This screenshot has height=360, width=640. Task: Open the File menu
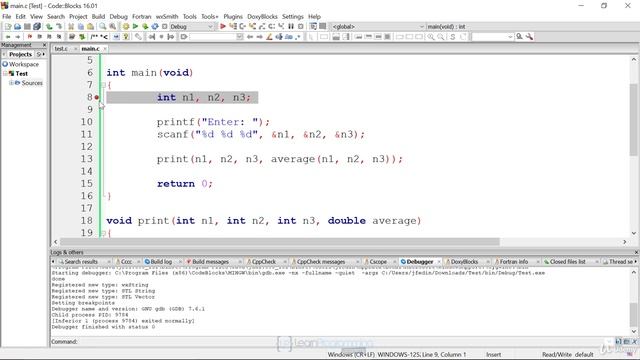[7, 16]
